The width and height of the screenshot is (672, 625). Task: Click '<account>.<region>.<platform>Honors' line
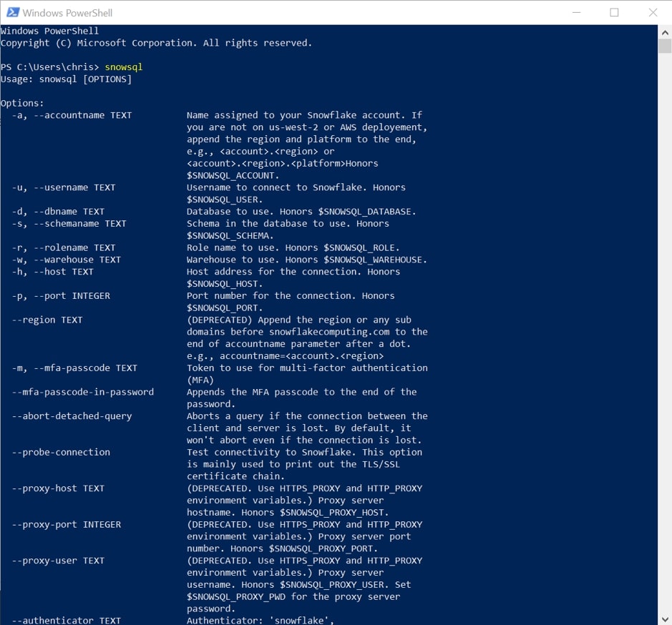point(283,163)
